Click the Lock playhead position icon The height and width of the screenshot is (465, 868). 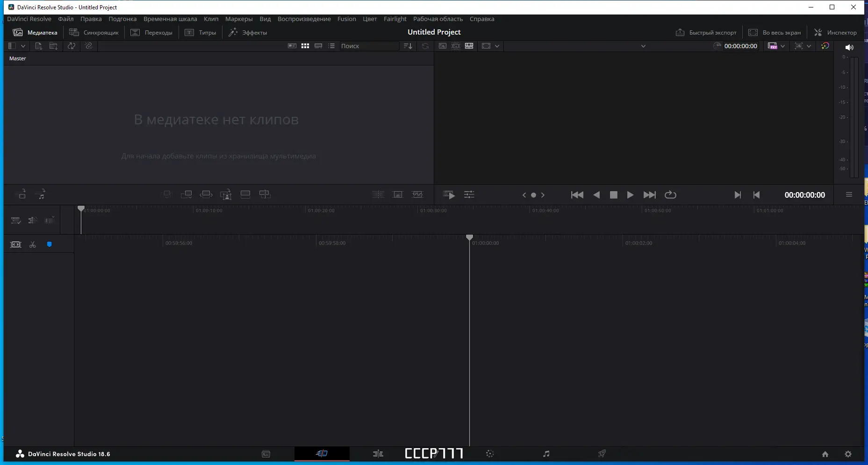[x=33, y=221]
